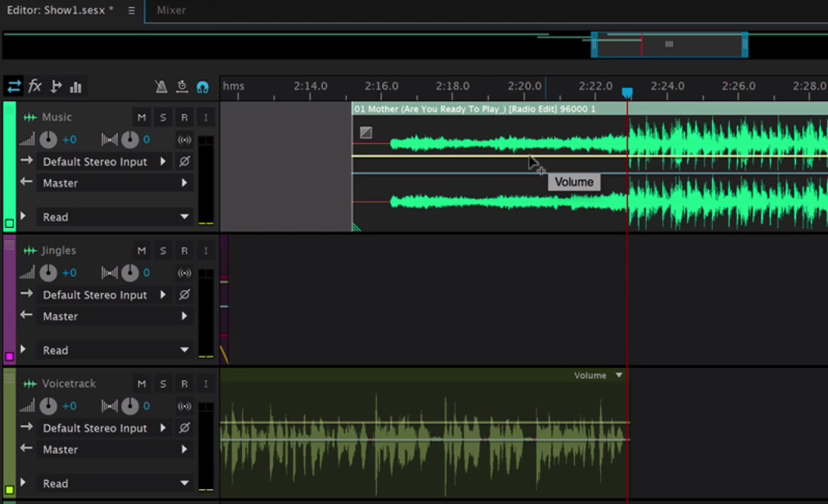Click Voicetrack yellow-green color swatch
Viewport: 828px width, 504px height.
tap(9, 490)
